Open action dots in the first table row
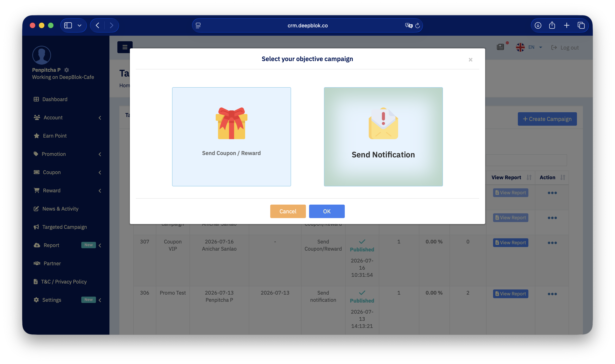Screen dimensions: 615x364 (x=552, y=193)
